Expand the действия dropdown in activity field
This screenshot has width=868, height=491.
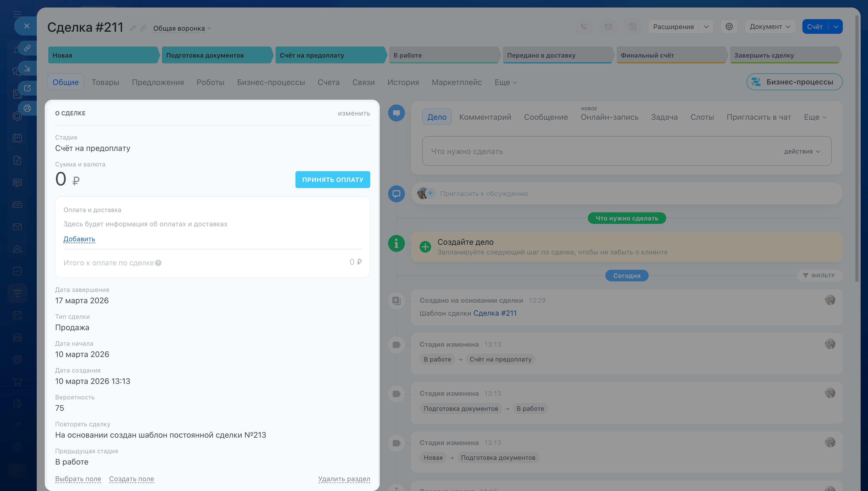[802, 151]
